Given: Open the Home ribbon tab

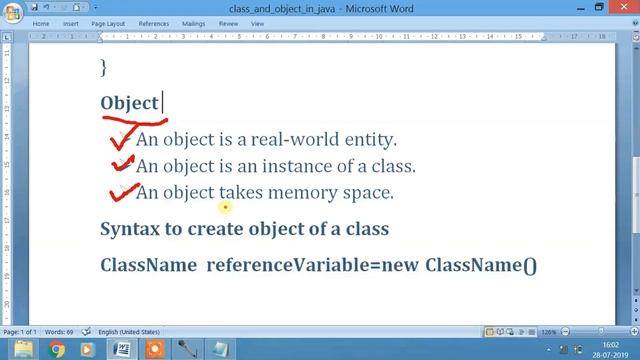Looking at the screenshot, I should pos(41,24).
